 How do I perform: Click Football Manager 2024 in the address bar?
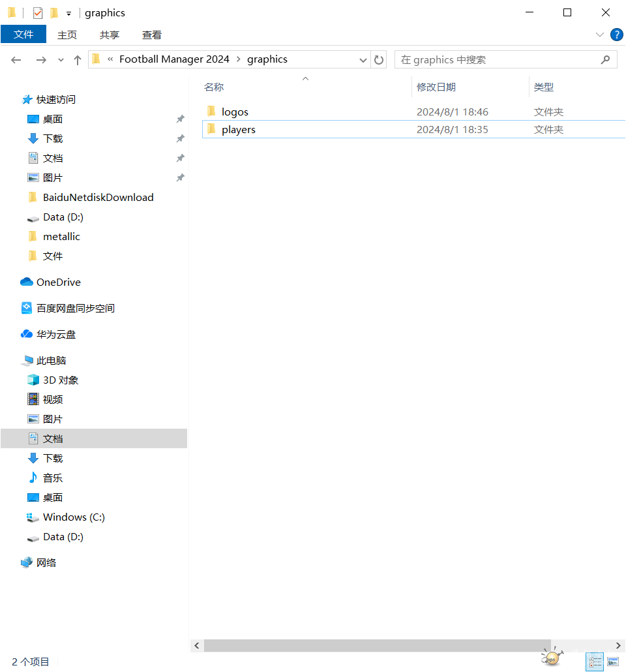point(174,59)
